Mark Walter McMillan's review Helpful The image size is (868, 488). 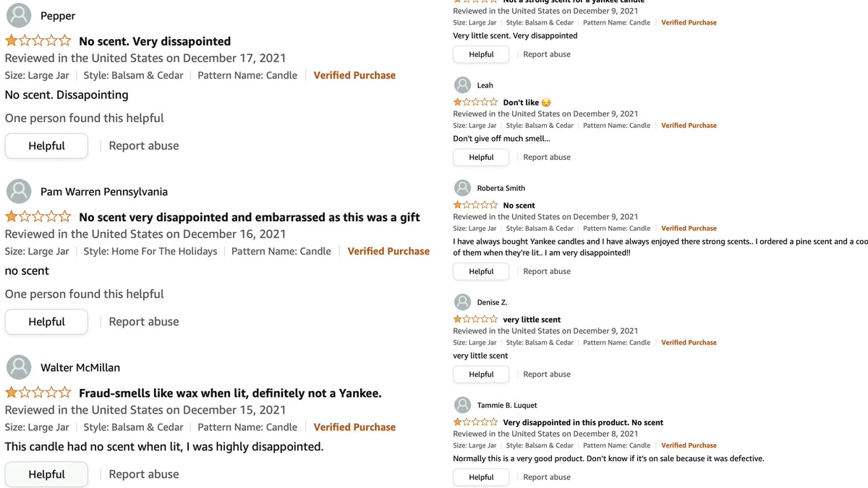(46, 474)
